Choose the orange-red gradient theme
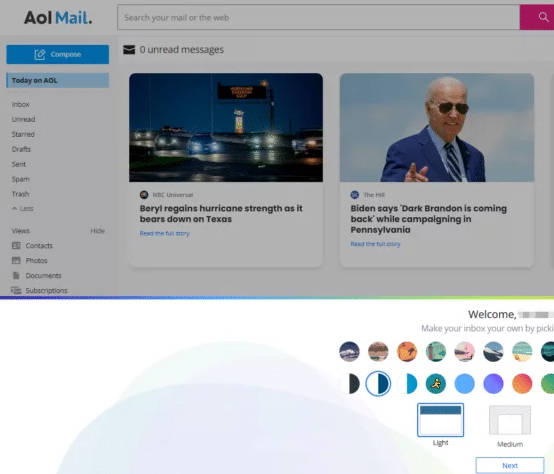554x474 pixels. tap(522, 384)
